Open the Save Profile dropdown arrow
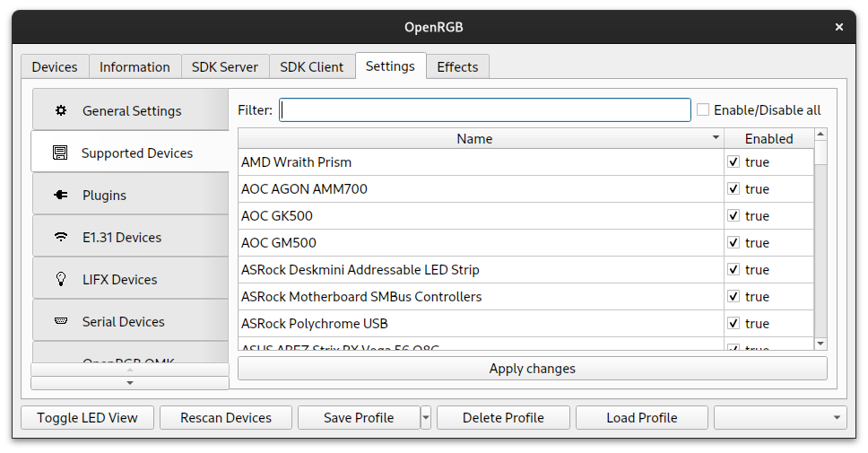 point(426,417)
